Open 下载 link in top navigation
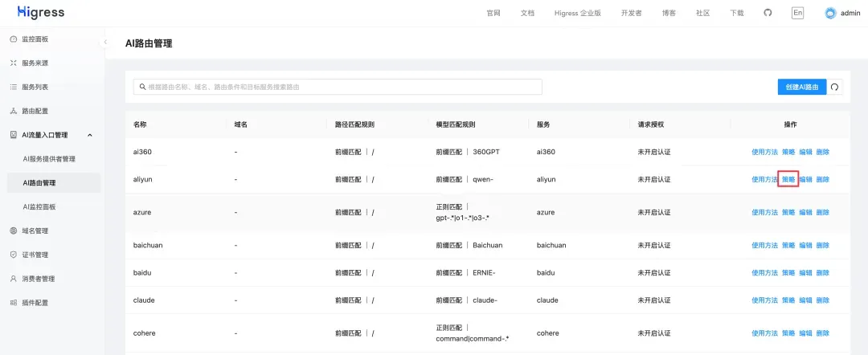Image resolution: width=868 pixels, height=355 pixels. coord(737,14)
